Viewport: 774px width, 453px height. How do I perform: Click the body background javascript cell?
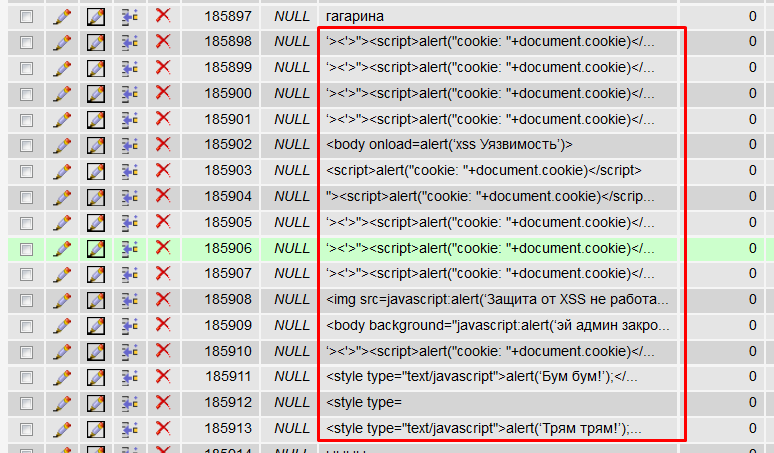[498, 326]
